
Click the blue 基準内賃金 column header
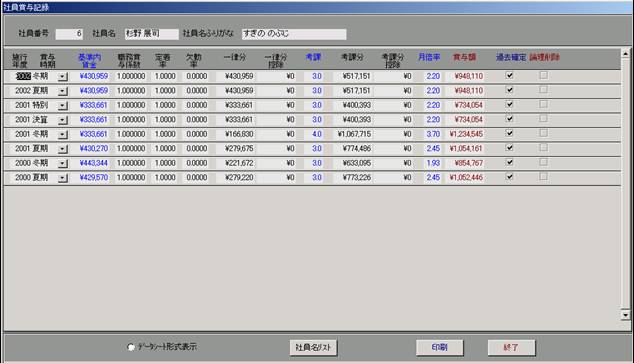(x=89, y=61)
